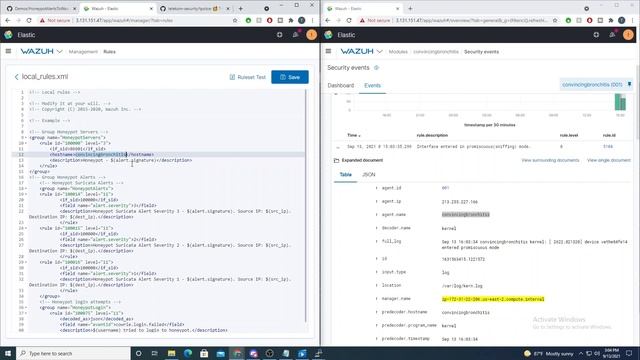
Task: Reload page in right browser window
Action: (x=349, y=20)
